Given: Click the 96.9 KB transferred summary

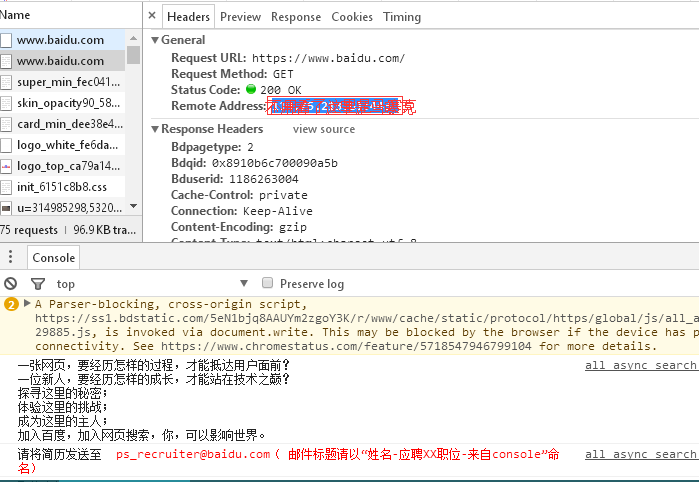Looking at the screenshot, I should point(105,230).
